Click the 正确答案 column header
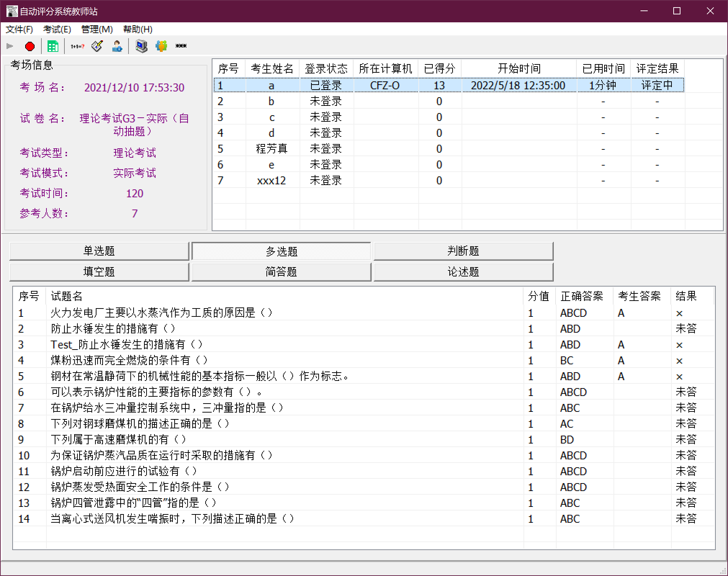The image size is (728, 576). pos(581,296)
